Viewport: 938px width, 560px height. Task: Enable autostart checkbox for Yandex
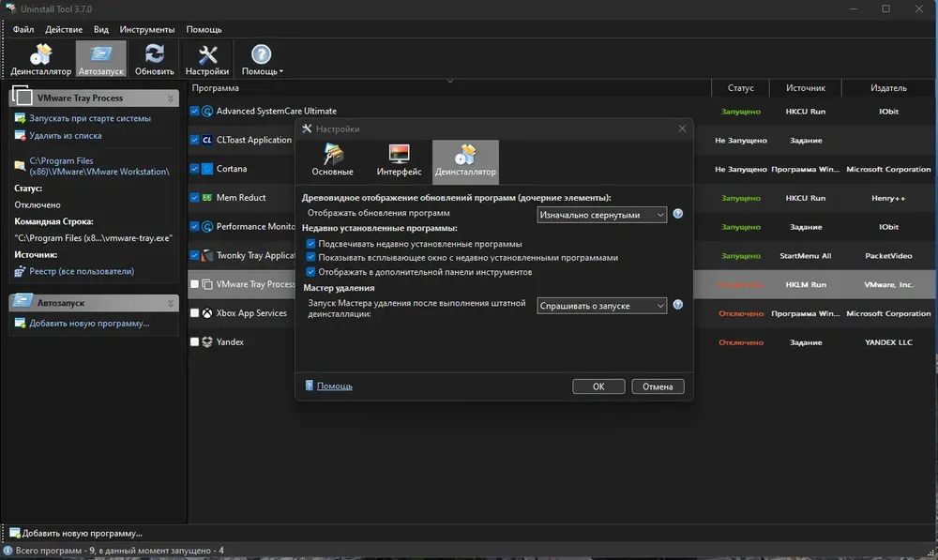194,341
